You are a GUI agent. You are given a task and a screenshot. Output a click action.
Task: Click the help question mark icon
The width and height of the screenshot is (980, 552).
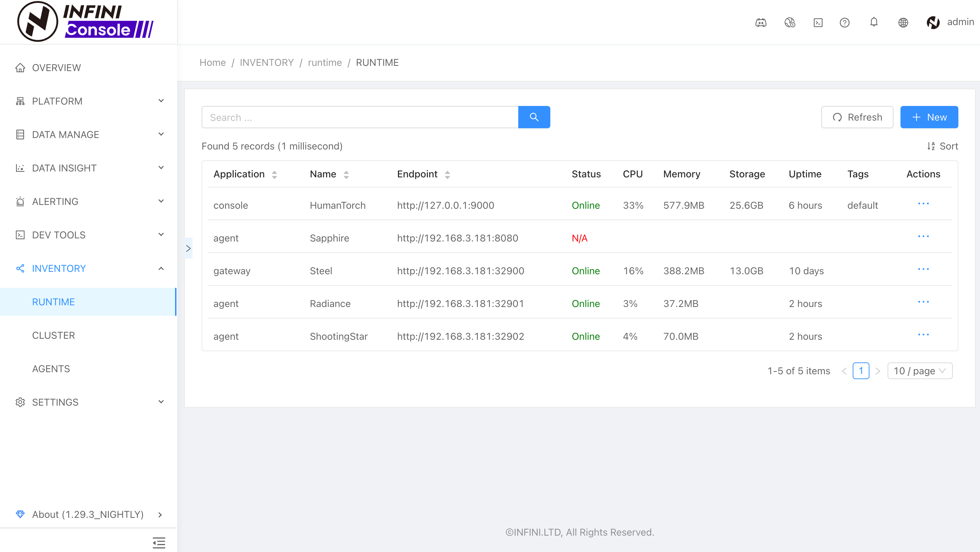pyautogui.click(x=844, y=22)
